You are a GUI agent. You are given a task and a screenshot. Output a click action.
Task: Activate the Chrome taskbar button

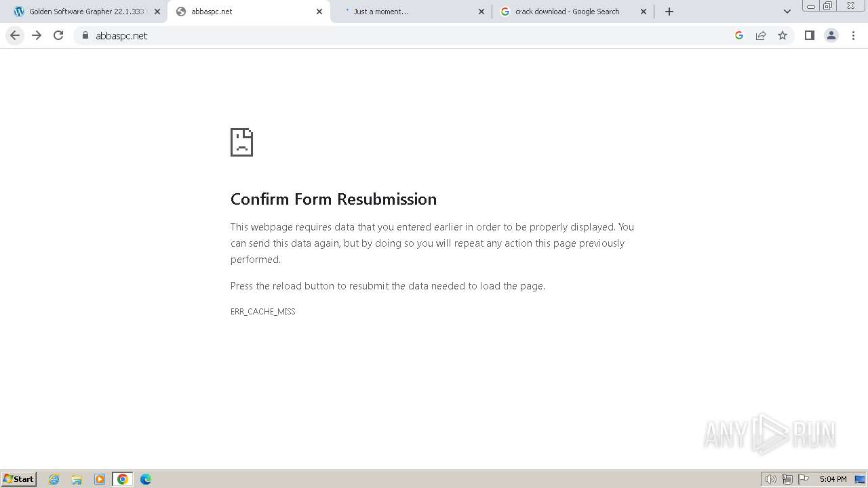123,479
